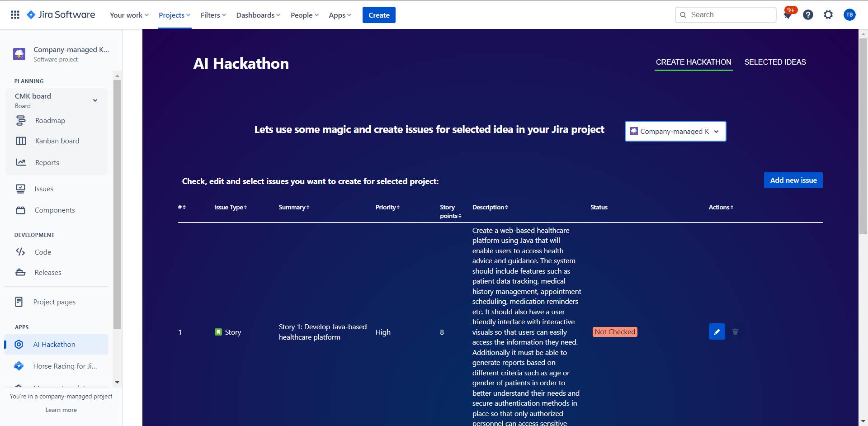Click the Reports chart icon
Screen dimensions: 868x426
pos(21,162)
